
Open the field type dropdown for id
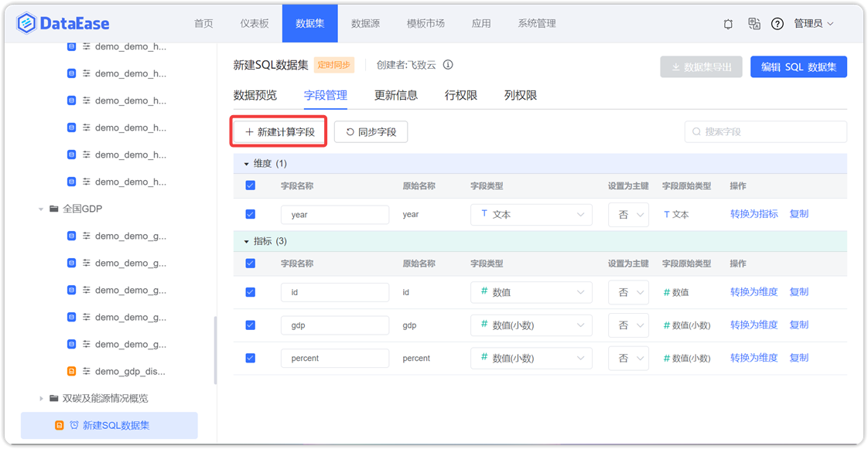pyautogui.click(x=531, y=292)
